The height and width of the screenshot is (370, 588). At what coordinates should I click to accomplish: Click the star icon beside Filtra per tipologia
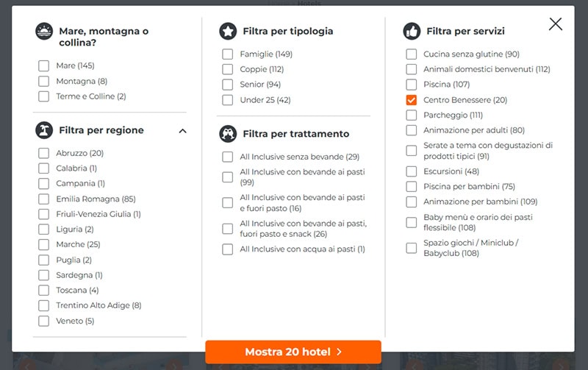click(228, 31)
